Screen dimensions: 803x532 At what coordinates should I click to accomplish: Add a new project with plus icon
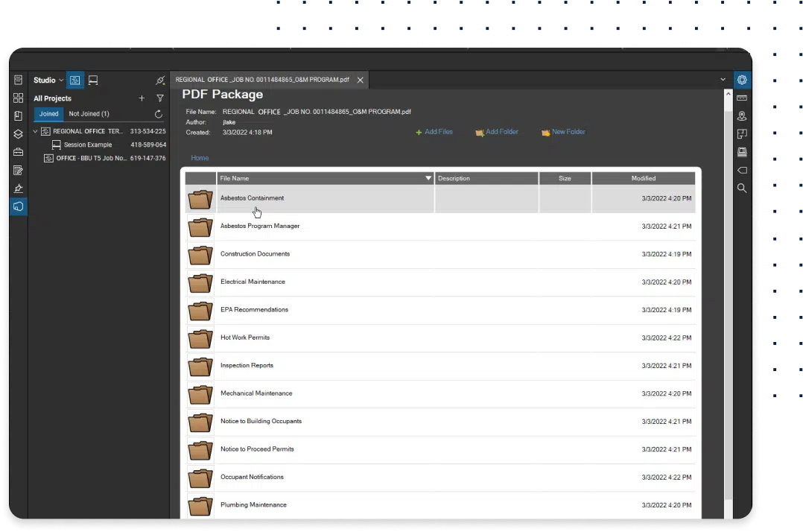click(x=142, y=98)
